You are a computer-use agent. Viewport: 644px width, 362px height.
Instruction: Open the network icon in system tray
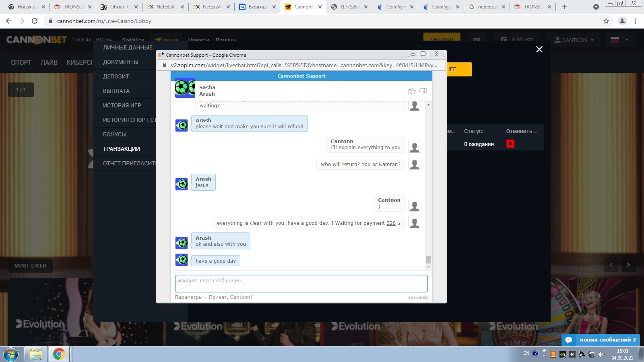coord(592,354)
